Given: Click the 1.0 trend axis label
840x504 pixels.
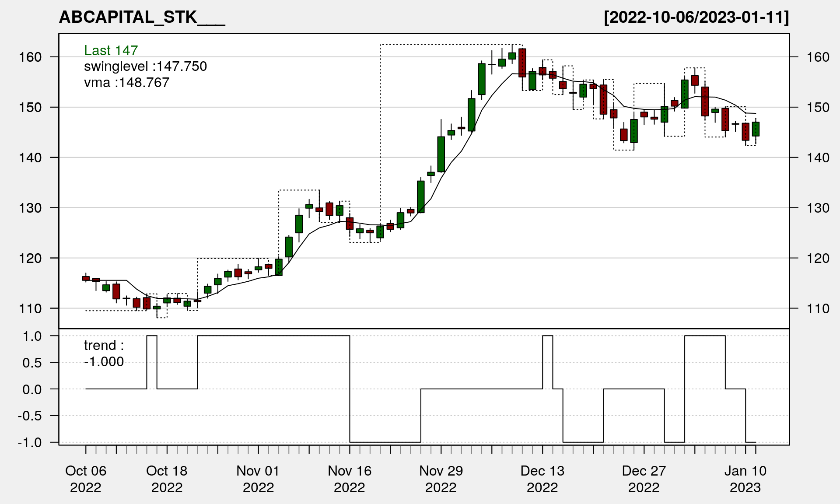Looking at the screenshot, I should click(x=32, y=336).
